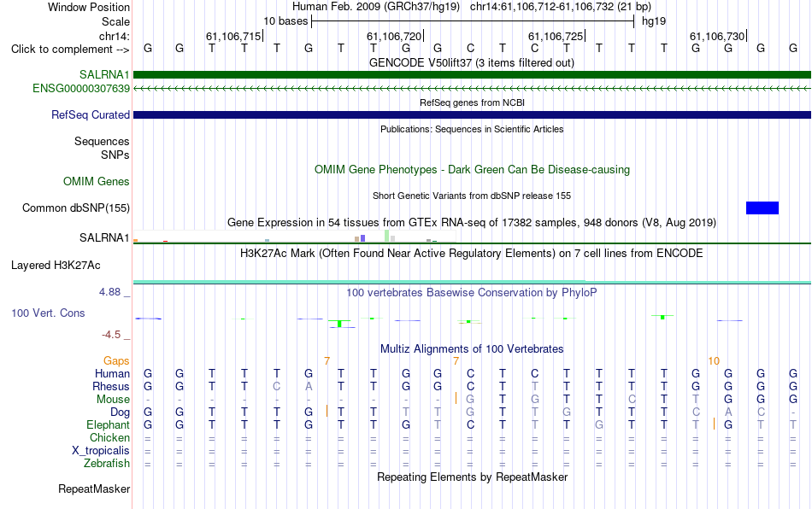The height and width of the screenshot is (509, 812).
Task: Click the SNPs publications track label
Action: coord(115,155)
